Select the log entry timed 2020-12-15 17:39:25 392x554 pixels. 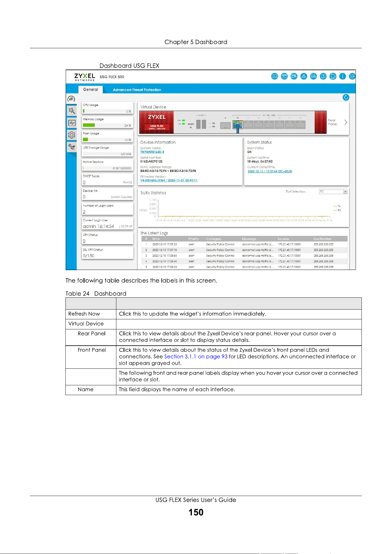coord(244,244)
